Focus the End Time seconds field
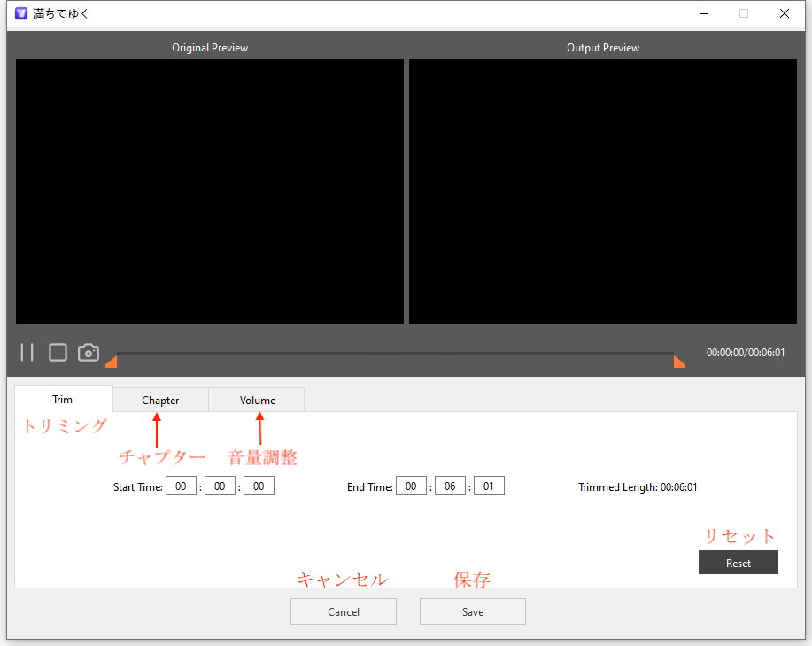Image resolution: width=812 pixels, height=646 pixels. pos(489,486)
